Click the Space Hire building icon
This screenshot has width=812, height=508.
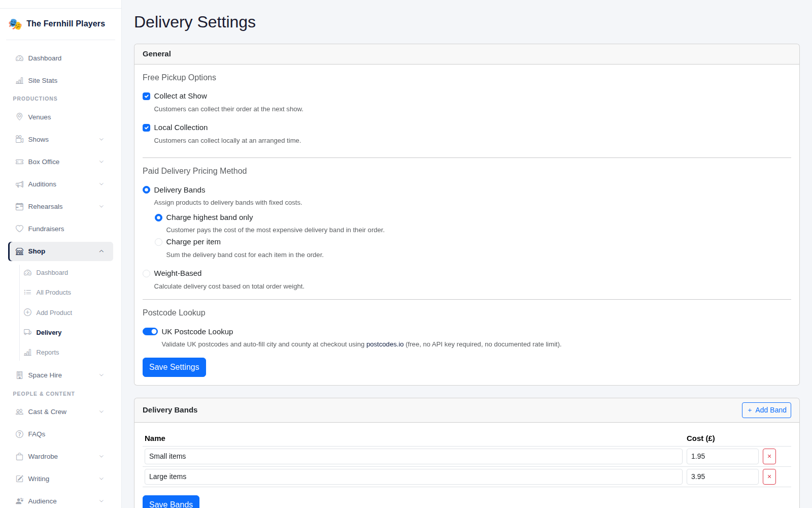[19, 375]
